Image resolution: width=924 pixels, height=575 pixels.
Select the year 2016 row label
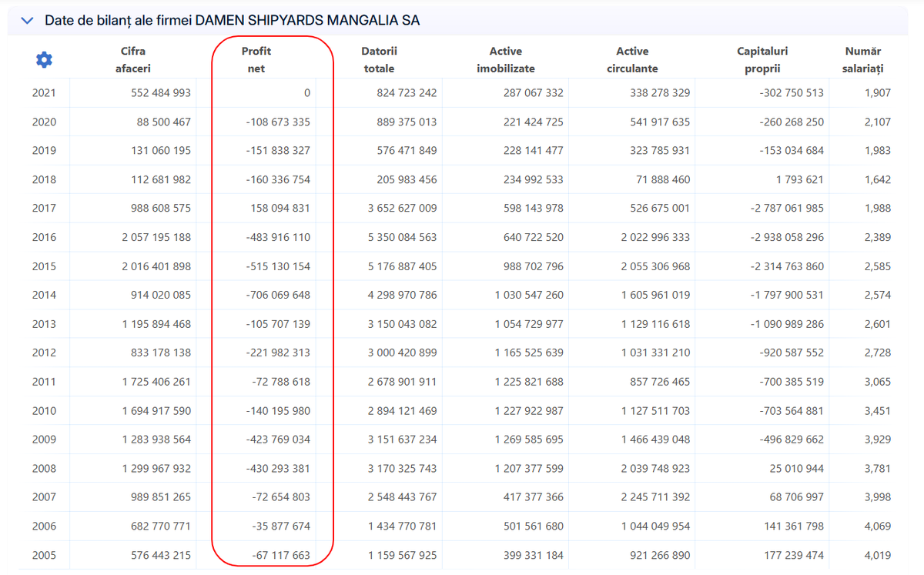pyautogui.click(x=44, y=237)
